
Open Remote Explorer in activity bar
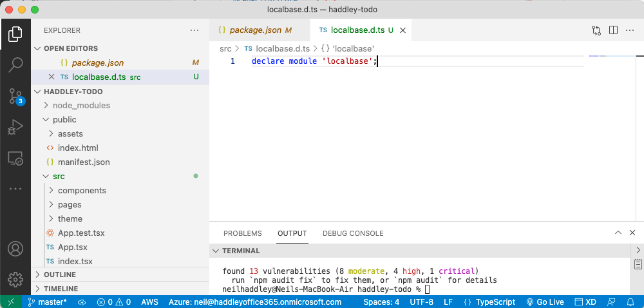point(15,158)
